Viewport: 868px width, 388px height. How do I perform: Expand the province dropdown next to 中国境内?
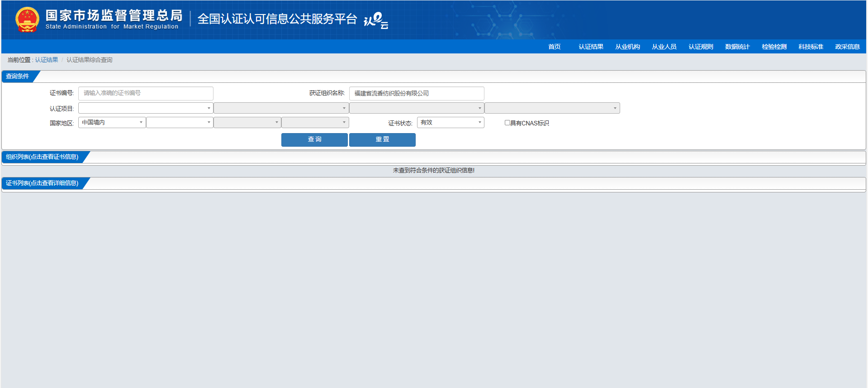(180, 122)
